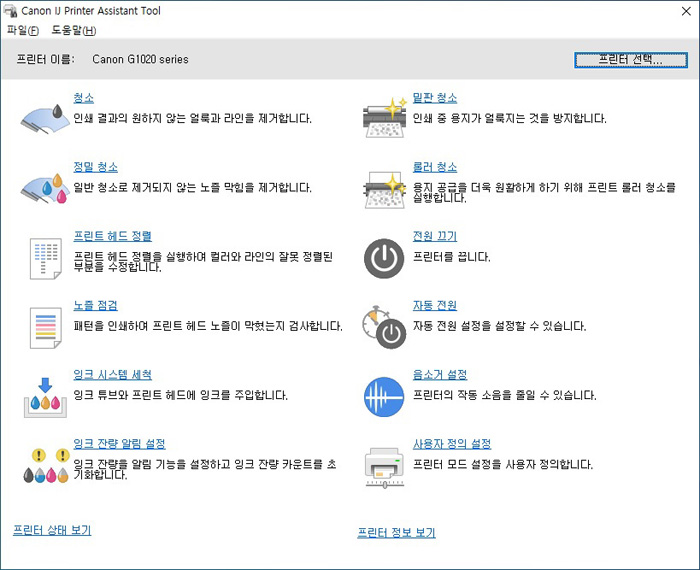This screenshot has height=570, width=700.
Task: Open the 프린터 상태 보기 link
Action: 52,530
